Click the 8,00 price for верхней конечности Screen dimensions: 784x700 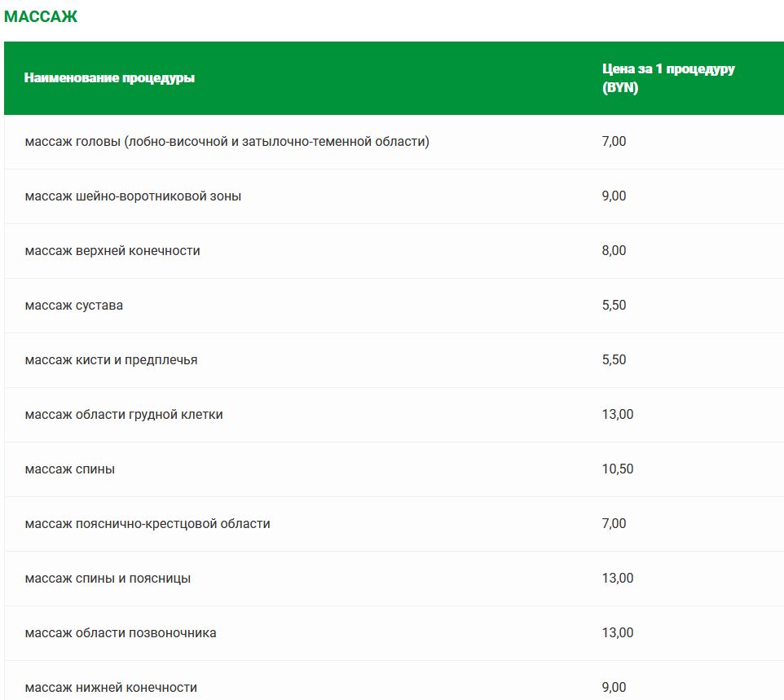pyautogui.click(x=614, y=251)
